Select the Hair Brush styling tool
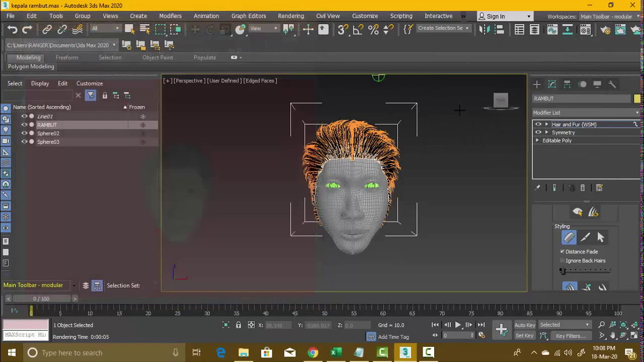 (x=569, y=238)
